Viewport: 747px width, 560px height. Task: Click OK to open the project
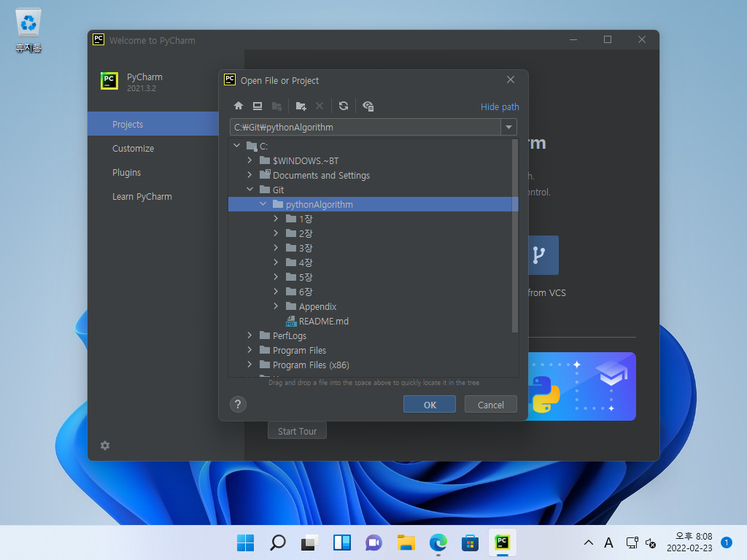[x=429, y=404]
